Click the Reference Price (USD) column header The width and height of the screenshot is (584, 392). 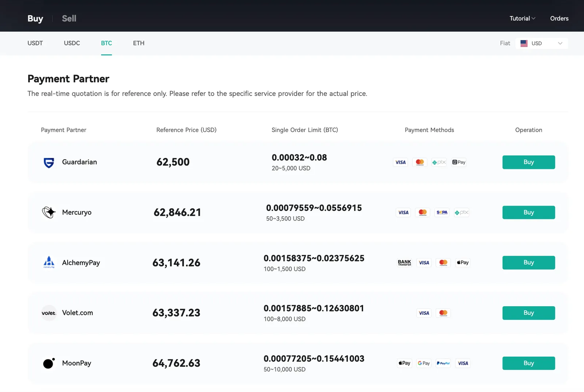tap(187, 130)
